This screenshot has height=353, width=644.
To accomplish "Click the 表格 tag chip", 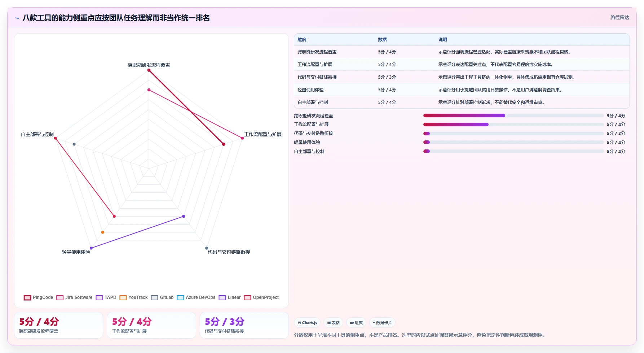I will [333, 323].
